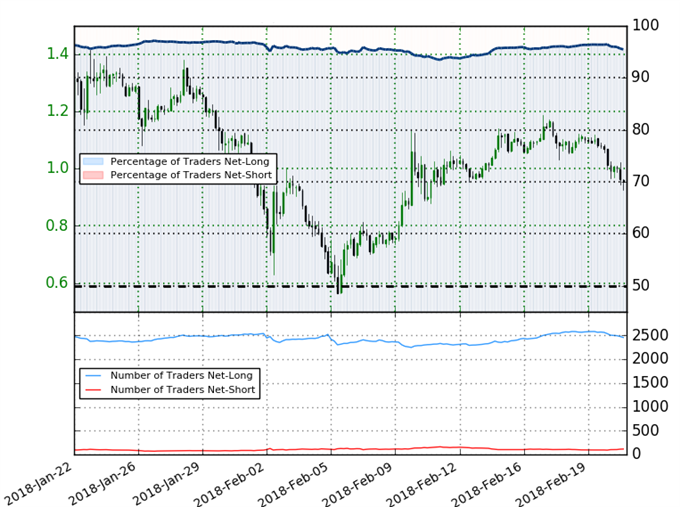Click the blue line sample in the lower legend
Viewport: 680px width, 507px height.
93,376
